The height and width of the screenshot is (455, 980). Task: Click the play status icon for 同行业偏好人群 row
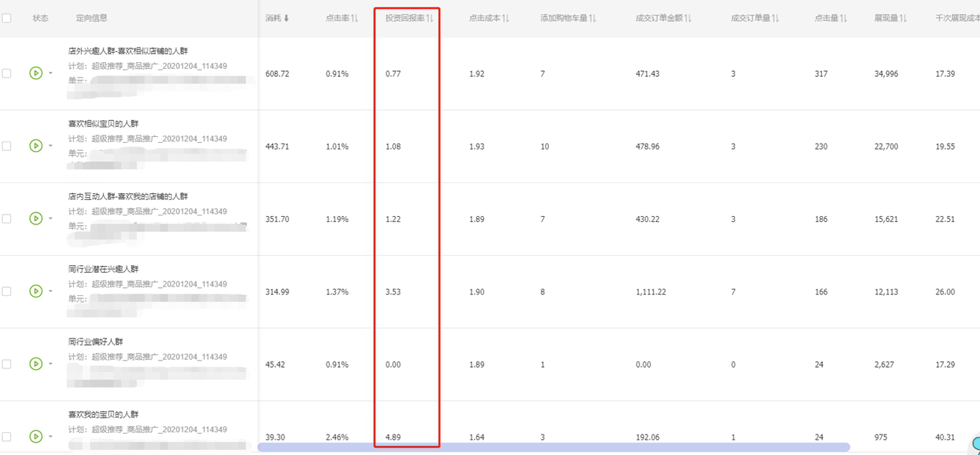tap(35, 363)
